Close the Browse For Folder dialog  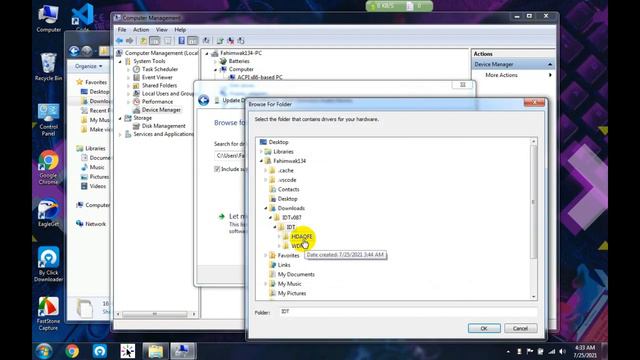[x=534, y=102]
